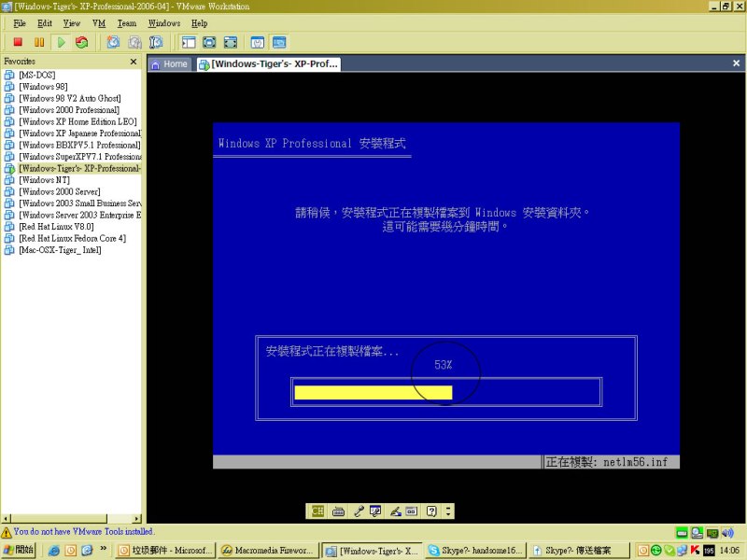
Task: Show the VM console view icon
Action: (279, 42)
